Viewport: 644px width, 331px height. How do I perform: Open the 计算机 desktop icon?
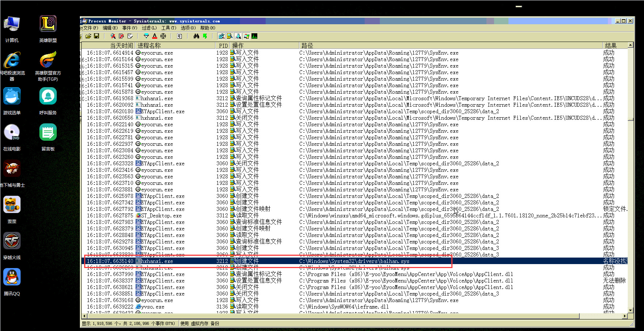click(x=12, y=30)
